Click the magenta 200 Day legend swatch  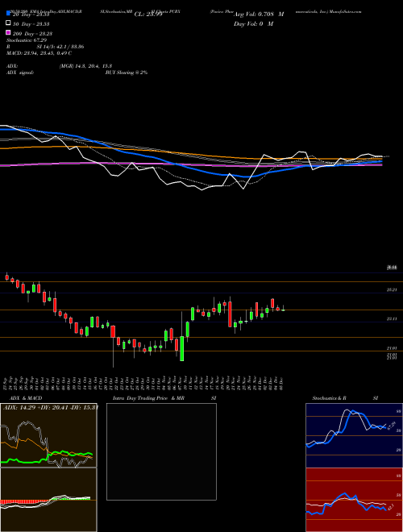tap(8, 33)
